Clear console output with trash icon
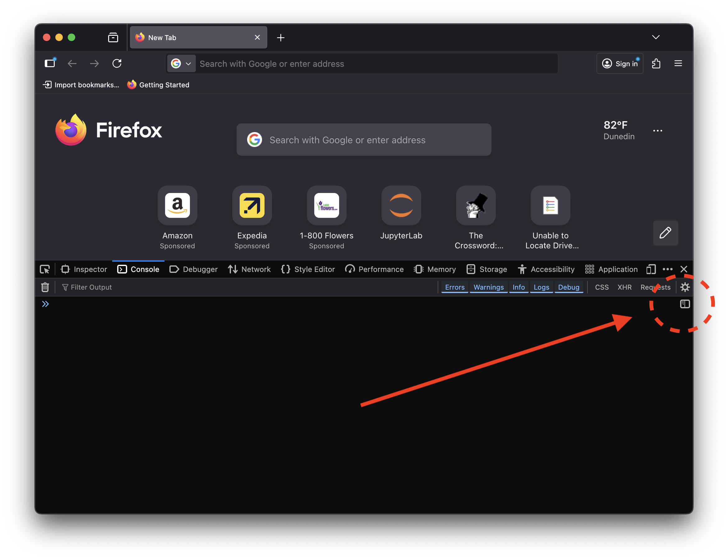 (45, 287)
